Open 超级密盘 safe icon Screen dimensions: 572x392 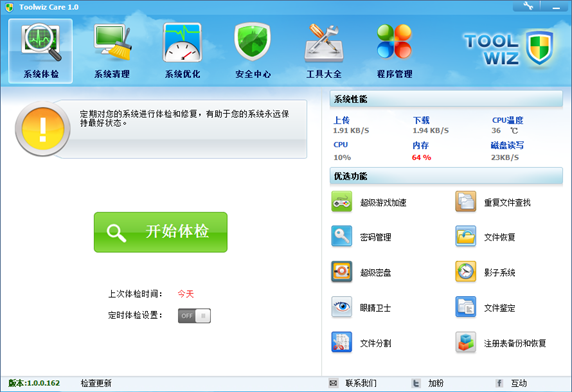tap(341, 272)
